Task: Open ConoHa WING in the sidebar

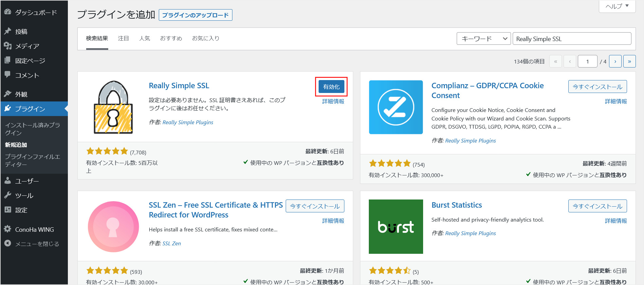Action: pos(34,230)
